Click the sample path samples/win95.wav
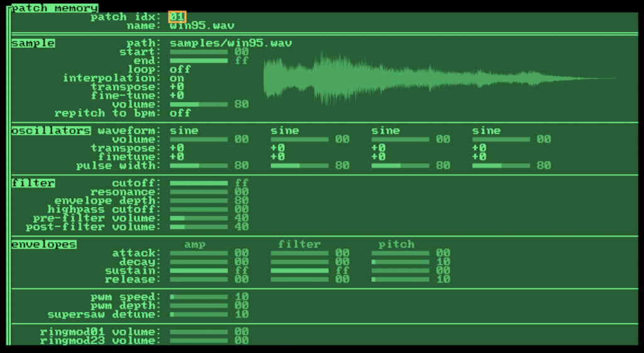The width and height of the screenshot is (644, 353). click(x=231, y=43)
